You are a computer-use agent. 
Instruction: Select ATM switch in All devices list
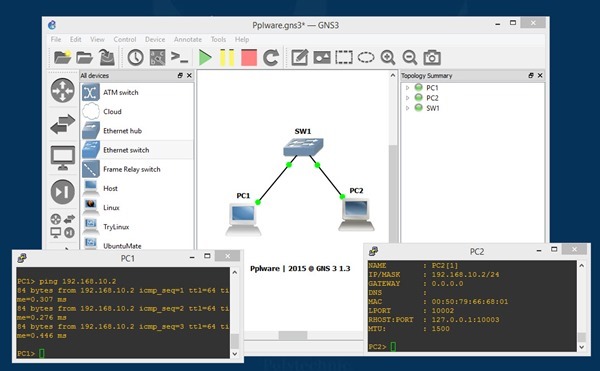pyautogui.click(x=137, y=92)
